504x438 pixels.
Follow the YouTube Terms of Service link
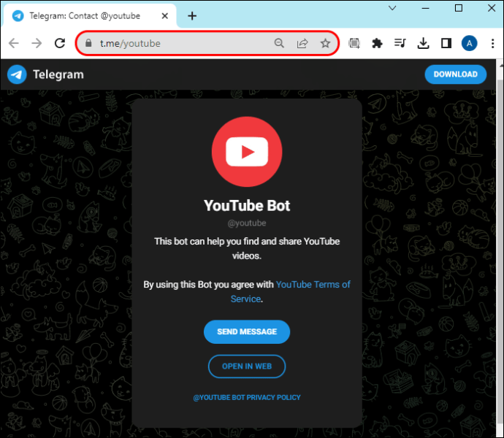[x=313, y=285]
